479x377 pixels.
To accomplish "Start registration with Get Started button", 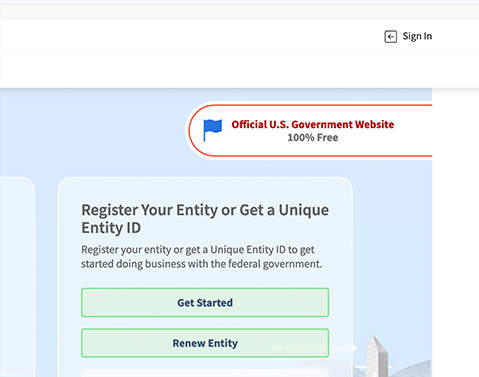I will coord(205,302).
